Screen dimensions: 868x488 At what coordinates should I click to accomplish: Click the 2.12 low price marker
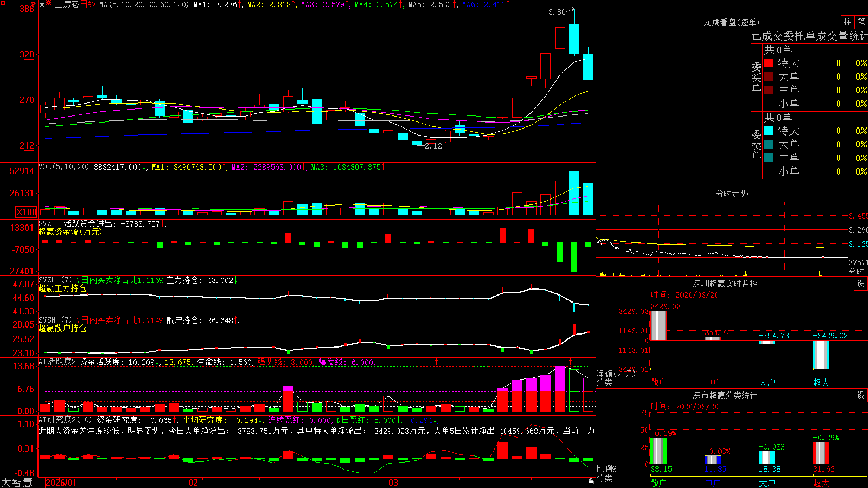click(x=433, y=146)
